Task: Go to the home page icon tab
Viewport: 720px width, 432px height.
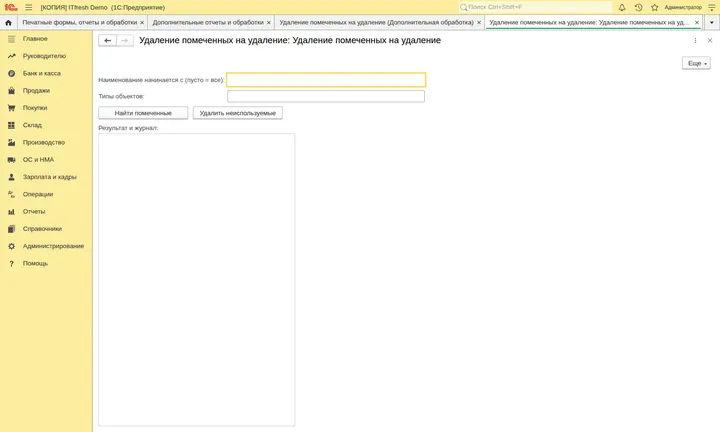Action: click(x=8, y=22)
